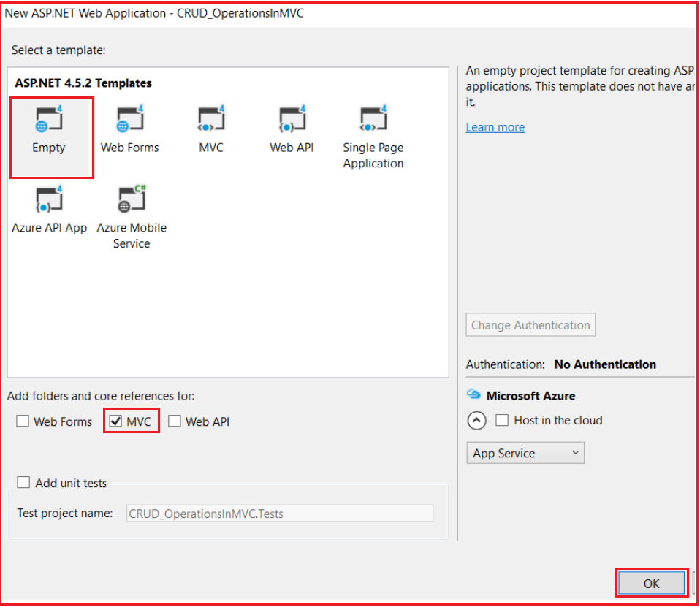Click the 'ASP.NET 4.5.2 Templates' heading
Viewport: 700px width, 607px height.
point(83,83)
